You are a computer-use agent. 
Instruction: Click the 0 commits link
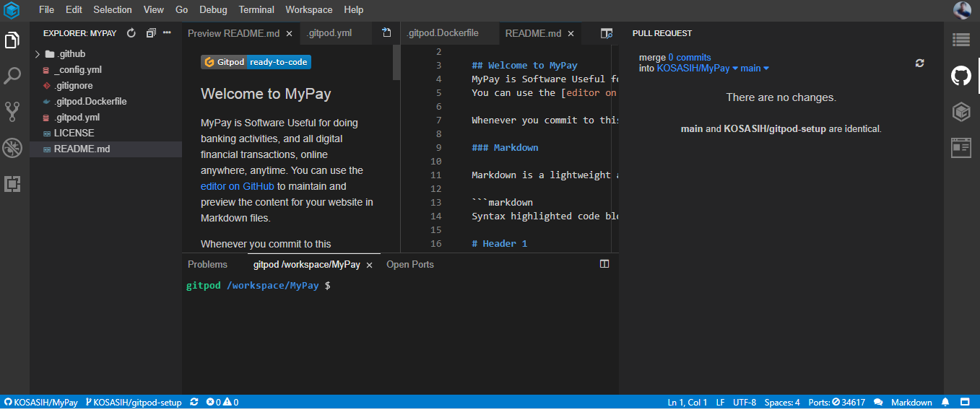(x=690, y=58)
